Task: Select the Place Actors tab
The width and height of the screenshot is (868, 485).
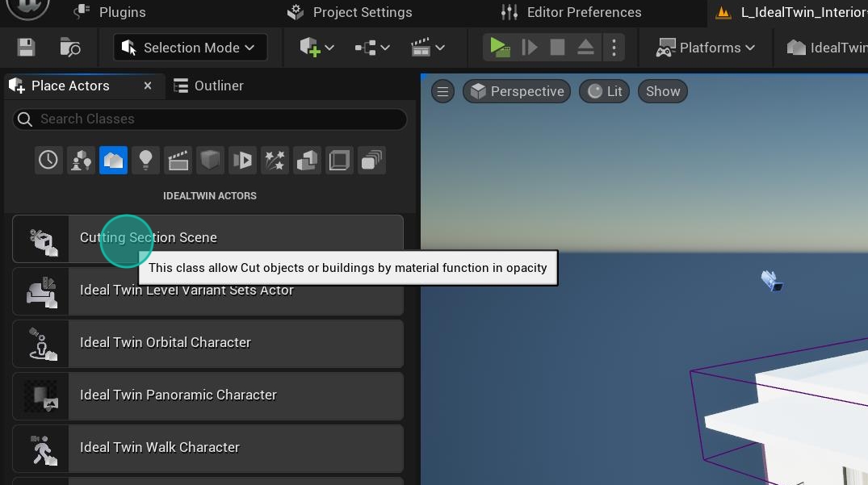Action: coord(70,86)
